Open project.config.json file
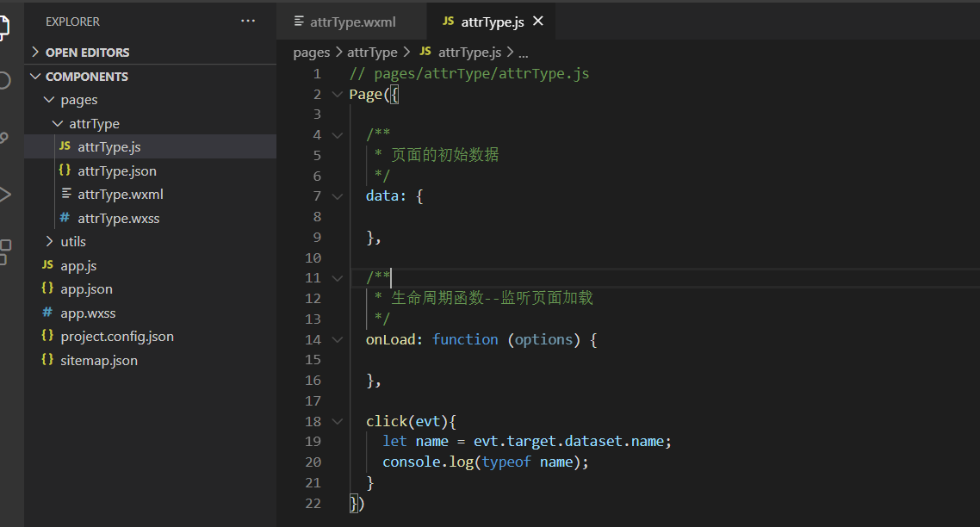This screenshot has width=980, height=527. click(x=150, y=337)
